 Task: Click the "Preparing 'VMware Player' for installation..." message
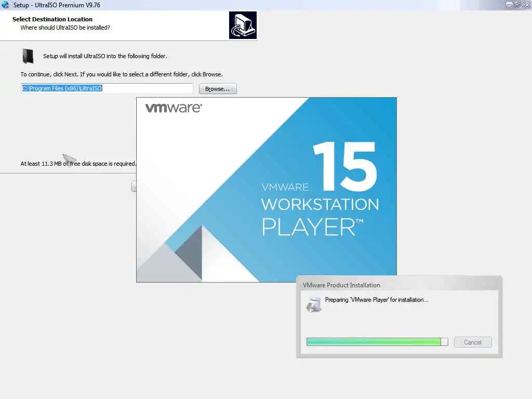(x=377, y=300)
